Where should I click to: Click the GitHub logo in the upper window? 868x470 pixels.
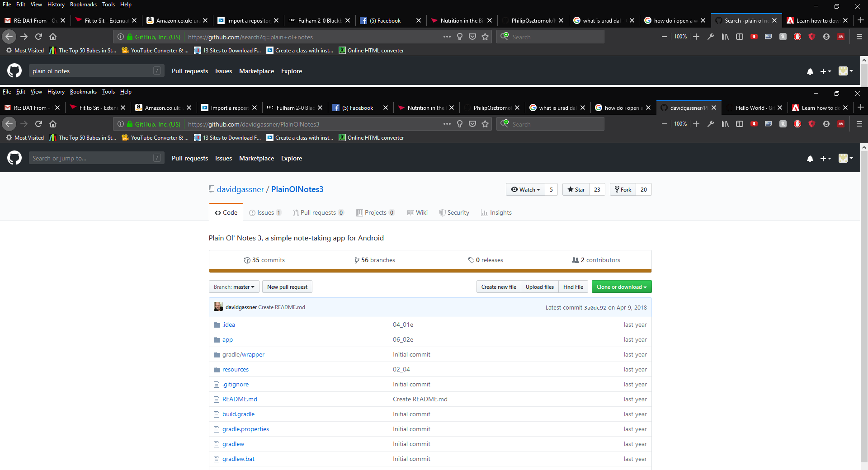[x=14, y=70]
